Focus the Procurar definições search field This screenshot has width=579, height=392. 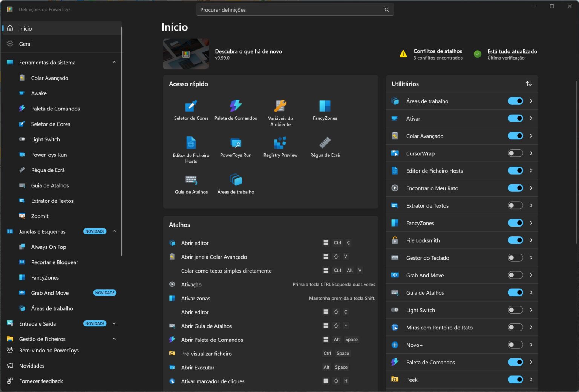(290, 10)
